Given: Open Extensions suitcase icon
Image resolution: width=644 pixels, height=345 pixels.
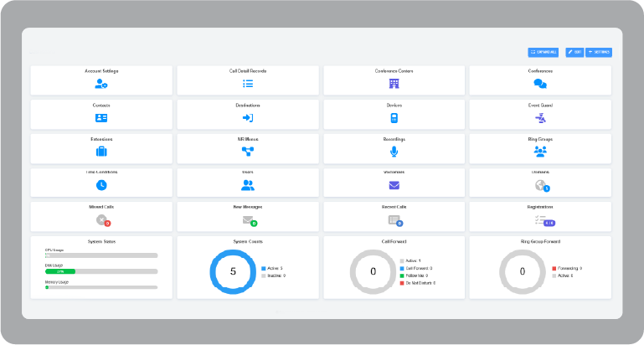Looking at the screenshot, I should click(x=101, y=152).
